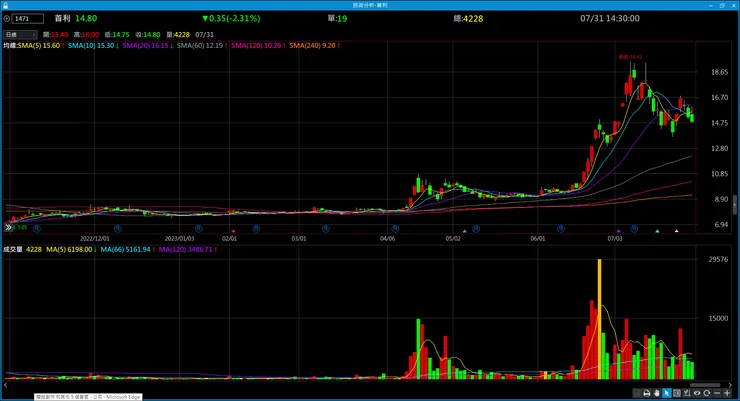Click the month circle marker after 04/06
The width and height of the screenshot is (740, 401).
tap(395, 228)
